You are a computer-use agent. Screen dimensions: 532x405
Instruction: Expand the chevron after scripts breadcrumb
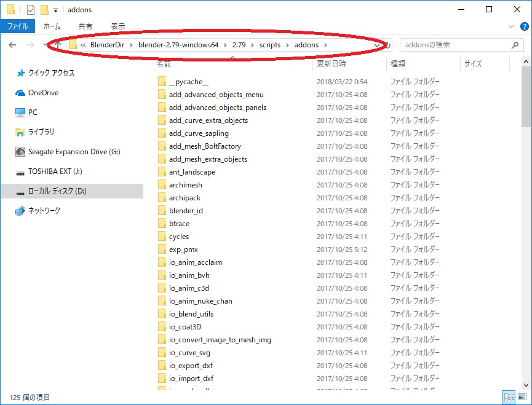pyautogui.click(x=287, y=45)
